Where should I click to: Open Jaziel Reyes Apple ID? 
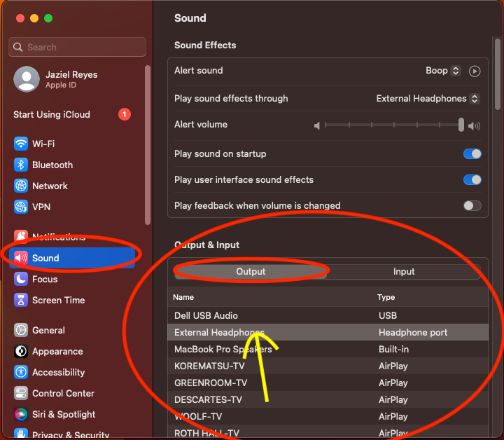coord(71,79)
